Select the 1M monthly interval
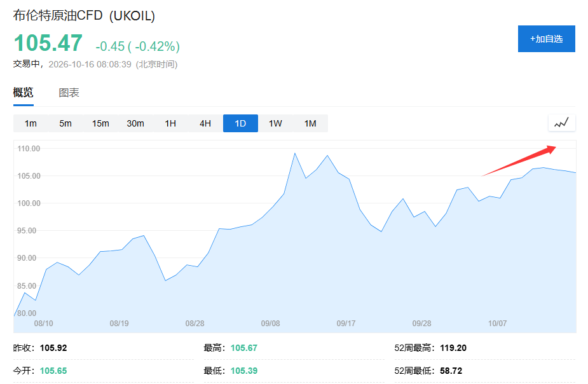This screenshot has height=384, width=588. click(310, 123)
